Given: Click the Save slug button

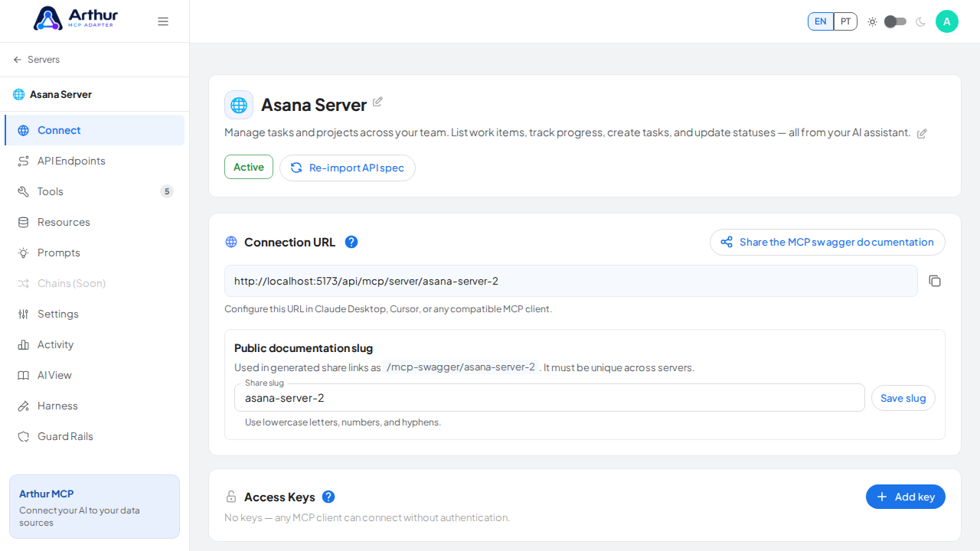Looking at the screenshot, I should pyautogui.click(x=903, y=398).
